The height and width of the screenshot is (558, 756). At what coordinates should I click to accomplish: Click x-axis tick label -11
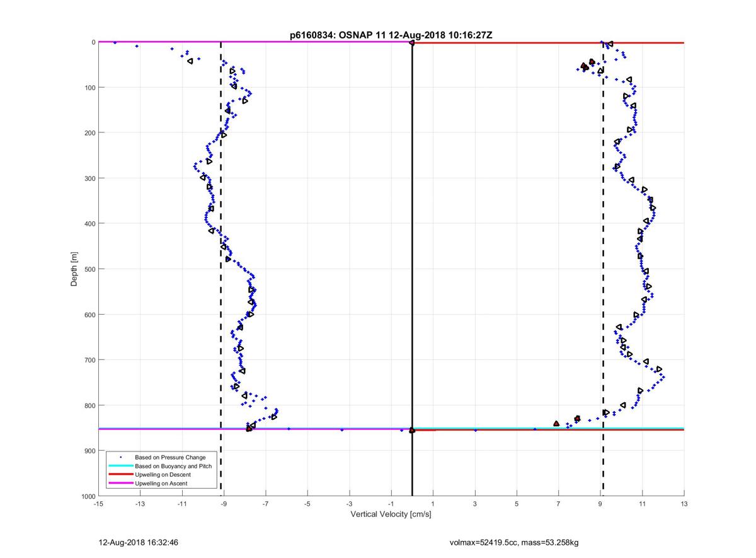[x=182, y=504]
